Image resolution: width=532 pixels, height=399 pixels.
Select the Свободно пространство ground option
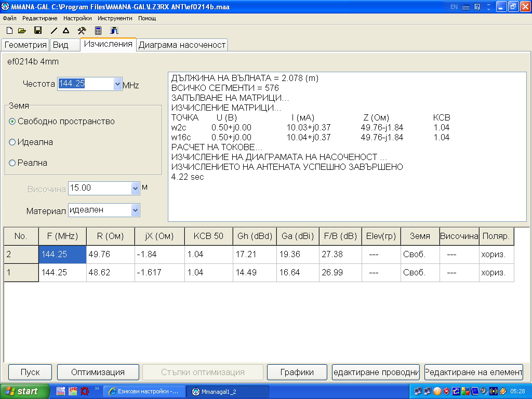12,122
